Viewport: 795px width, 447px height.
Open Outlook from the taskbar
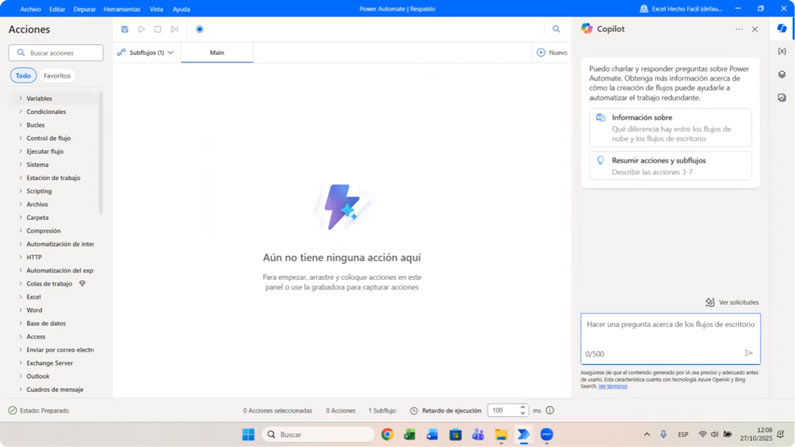pyautogui.click(x=432, y=434)
